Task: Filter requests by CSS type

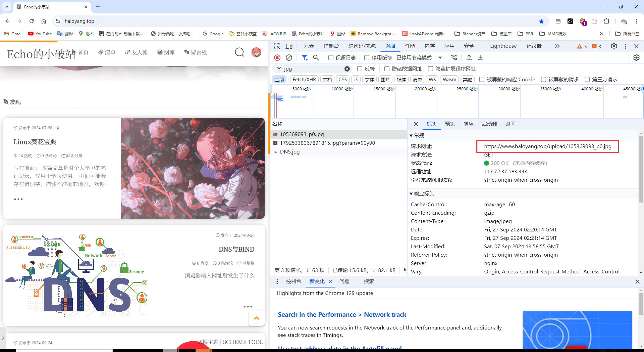Action: click(343, 80)
